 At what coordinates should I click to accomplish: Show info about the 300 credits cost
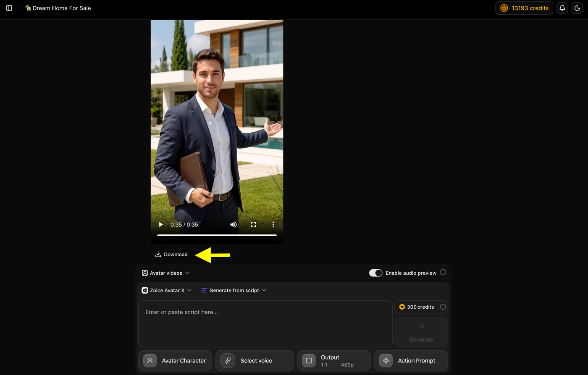[x=443, y=307]
